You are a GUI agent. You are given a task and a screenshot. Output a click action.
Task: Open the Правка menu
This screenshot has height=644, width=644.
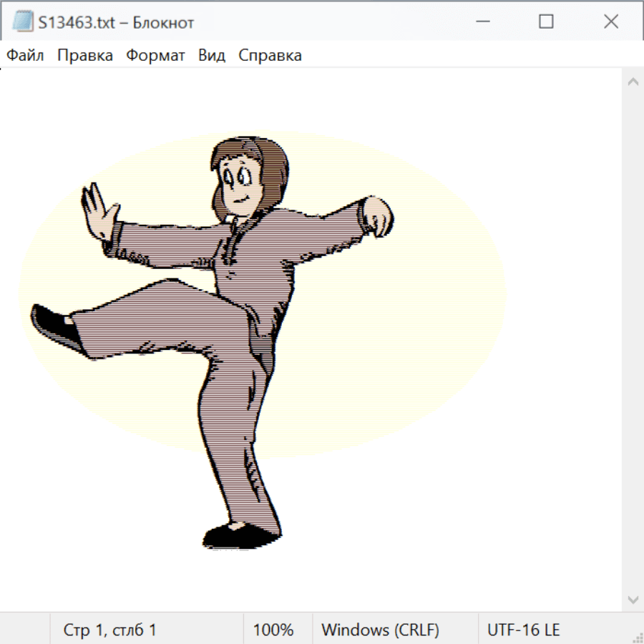(x=84, y=56)
